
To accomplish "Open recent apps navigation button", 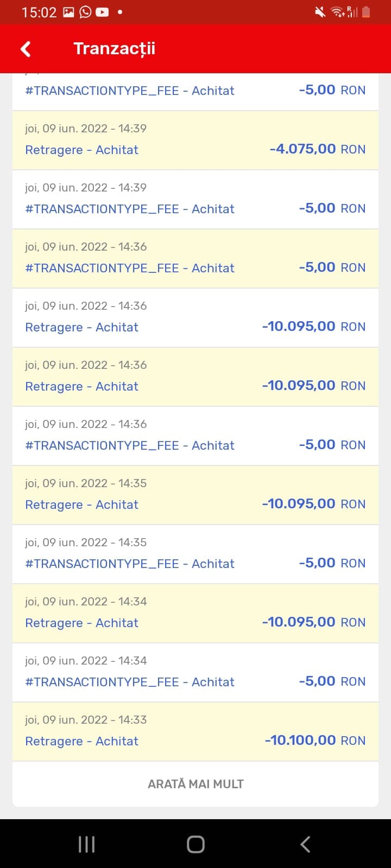I will (x=87, y=844).
